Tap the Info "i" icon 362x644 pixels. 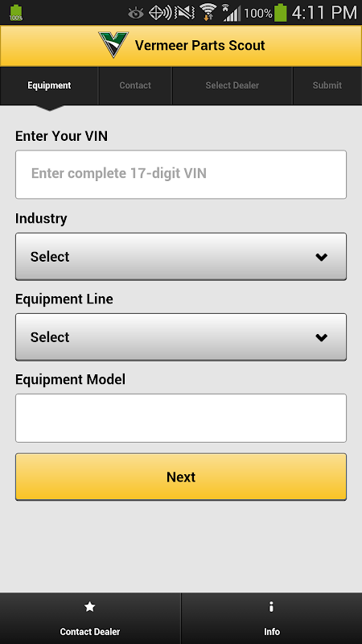(x=271, y=607)
